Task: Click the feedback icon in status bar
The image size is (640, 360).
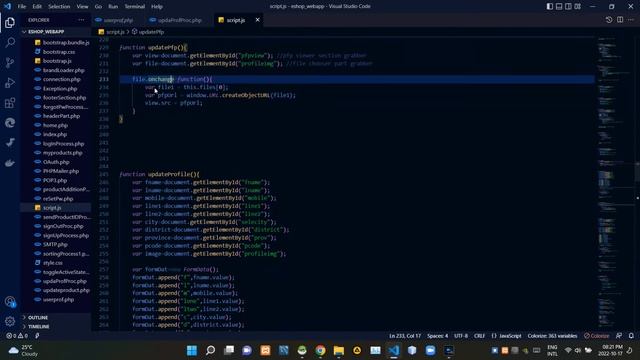Action: click(x=619, y=336)
